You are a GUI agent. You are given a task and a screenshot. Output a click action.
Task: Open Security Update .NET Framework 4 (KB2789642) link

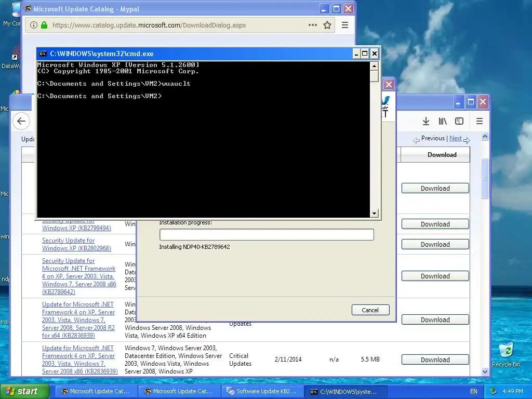(79, 276)
